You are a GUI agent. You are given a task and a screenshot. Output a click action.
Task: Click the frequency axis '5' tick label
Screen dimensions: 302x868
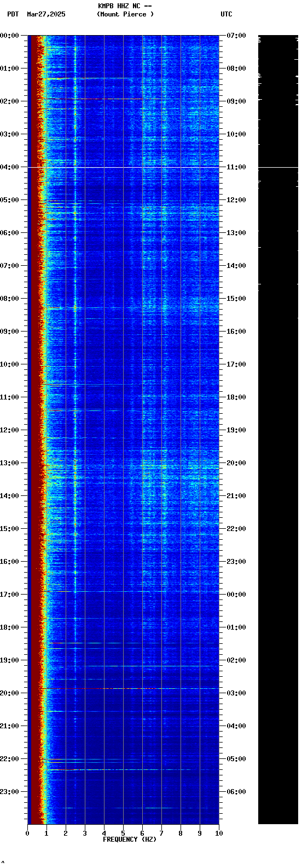[x=123, y=833]
